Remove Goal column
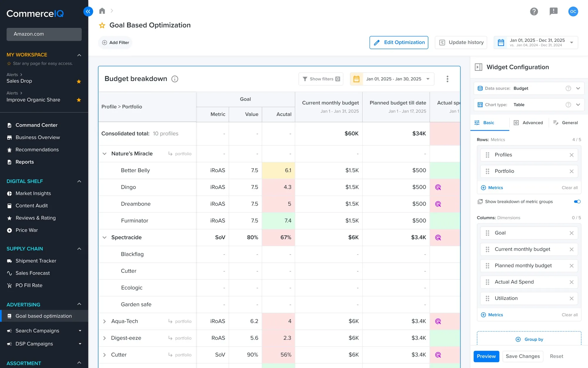 [572, 233]
